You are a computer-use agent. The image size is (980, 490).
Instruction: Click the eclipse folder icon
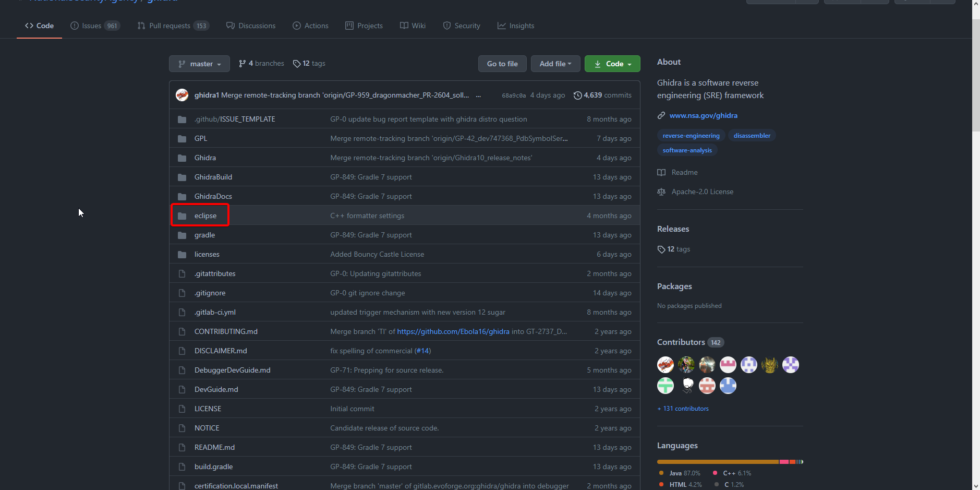pyautogui.click(x=182, y=216)
